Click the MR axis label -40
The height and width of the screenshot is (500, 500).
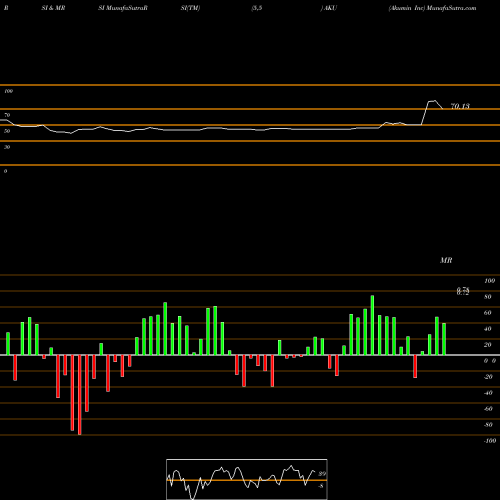(488, 393)
